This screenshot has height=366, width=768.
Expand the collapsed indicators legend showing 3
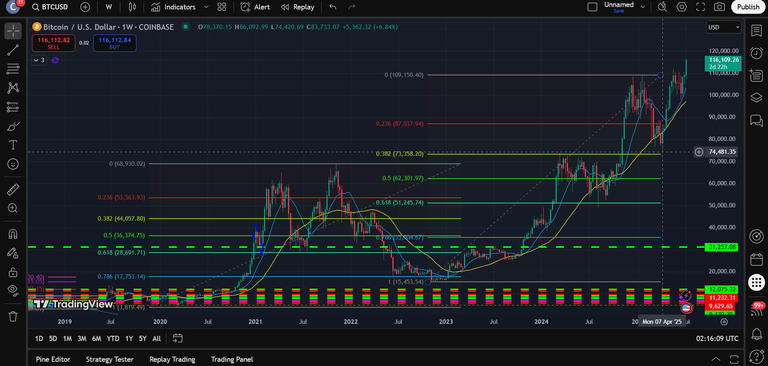click(39, 60)
